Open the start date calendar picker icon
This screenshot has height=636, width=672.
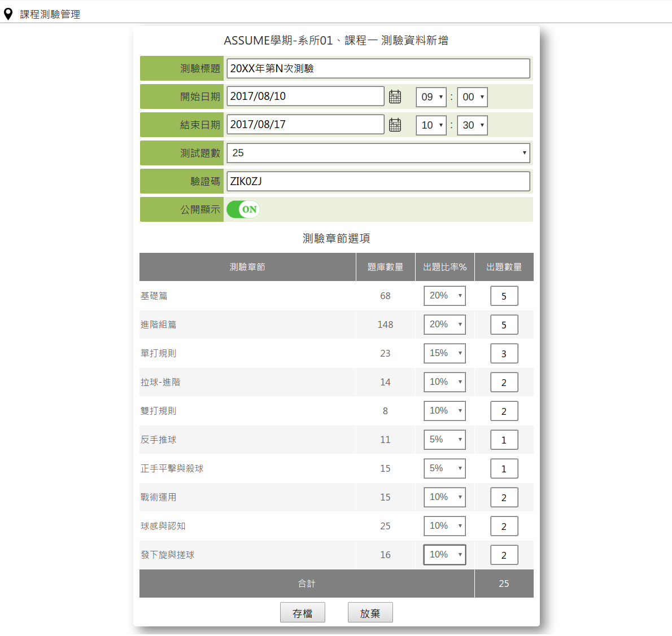tap(395, 97)
